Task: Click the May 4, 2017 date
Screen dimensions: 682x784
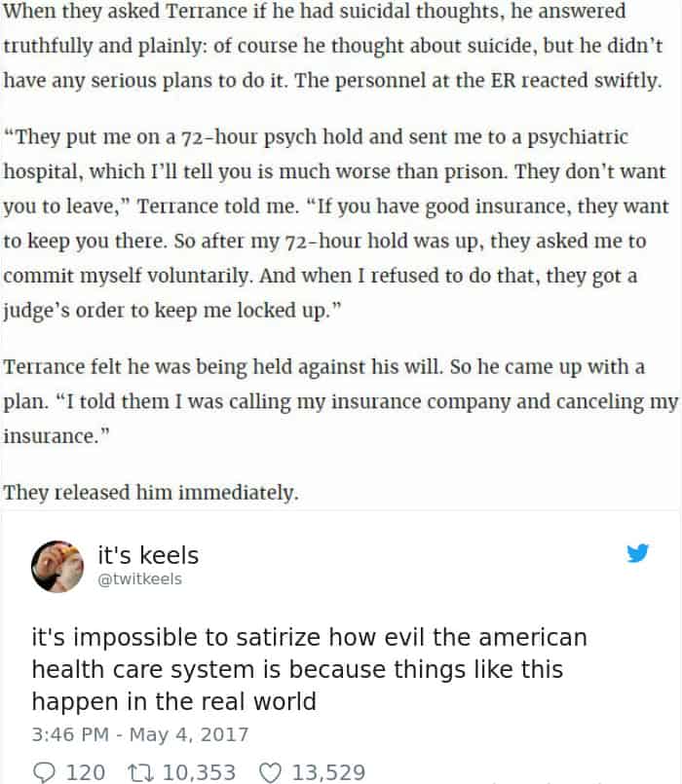Action: (188, 734)
